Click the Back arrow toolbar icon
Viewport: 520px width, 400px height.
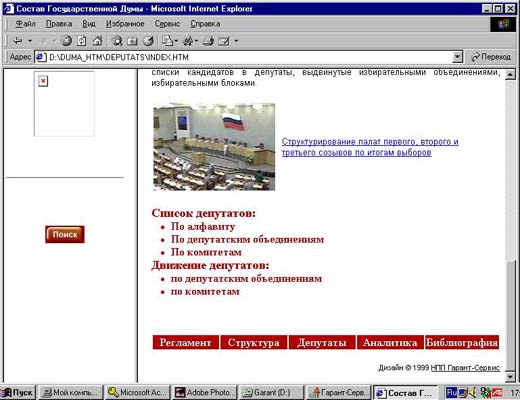click(17, 41)
